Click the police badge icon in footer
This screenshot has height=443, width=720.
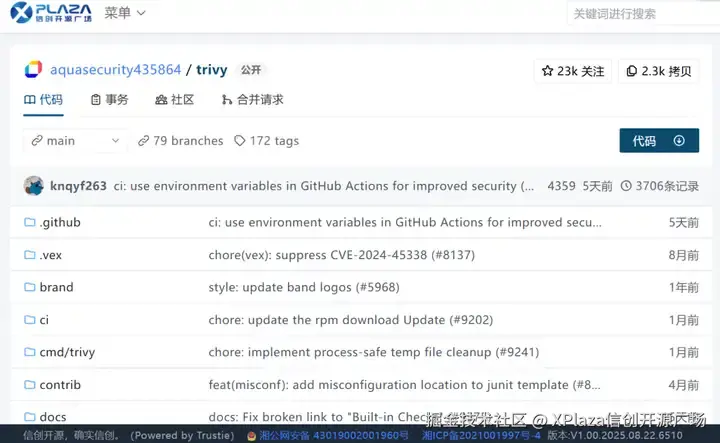[252, 436]
